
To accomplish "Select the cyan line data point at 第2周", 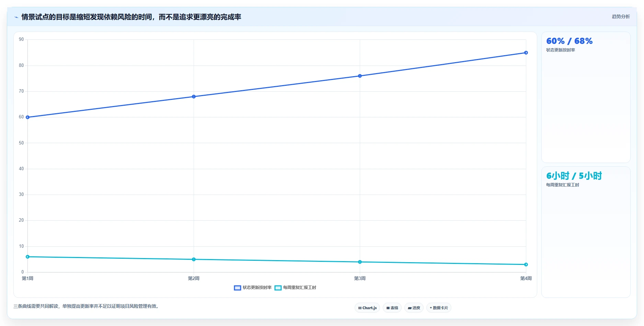I will point(194,259).
